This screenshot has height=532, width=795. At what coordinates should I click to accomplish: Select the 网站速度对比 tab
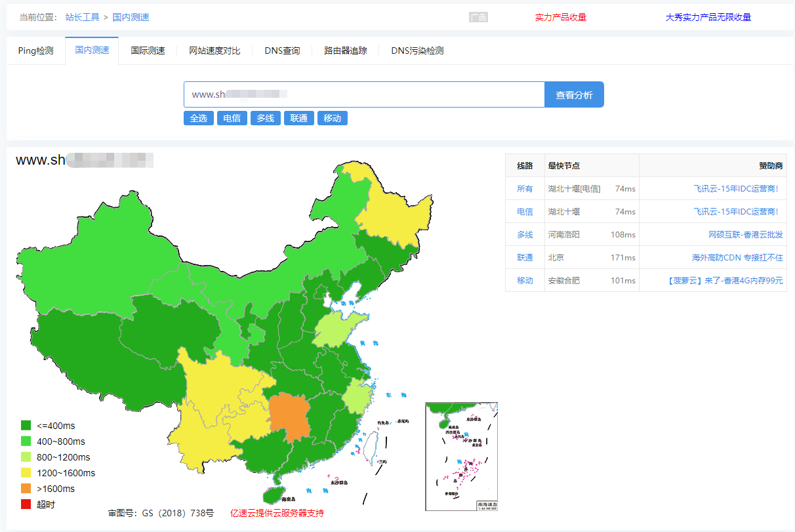[x=214, y=51]
